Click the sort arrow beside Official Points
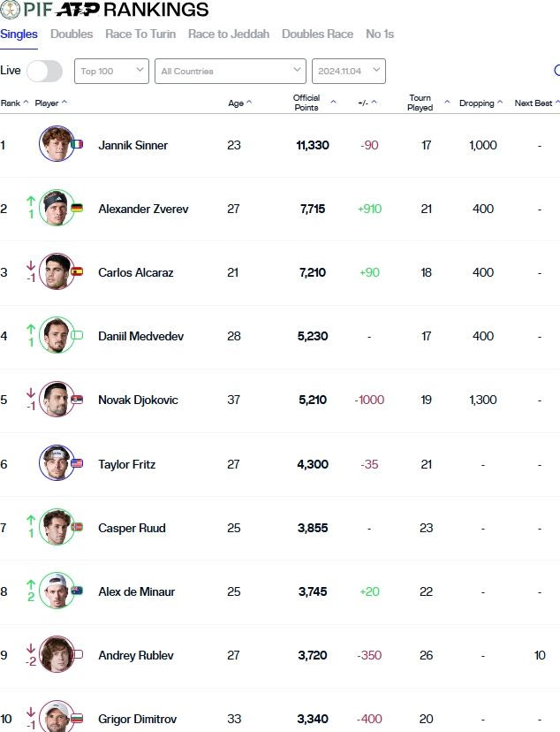 pos(333,103)
